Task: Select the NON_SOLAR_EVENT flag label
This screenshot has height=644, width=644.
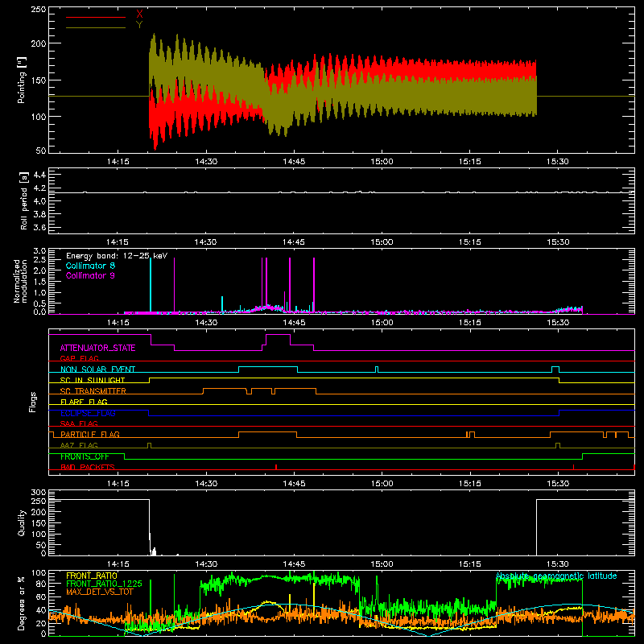Action: coord(97,369)
